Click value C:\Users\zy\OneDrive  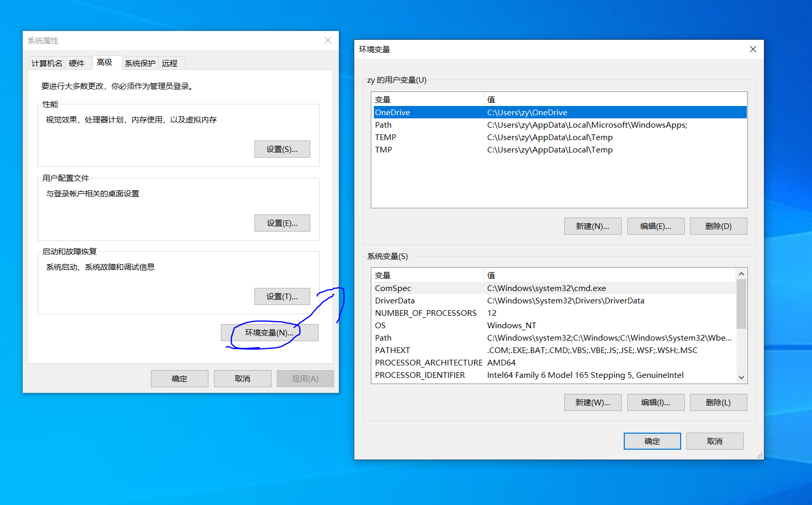[x=527, y=112]
